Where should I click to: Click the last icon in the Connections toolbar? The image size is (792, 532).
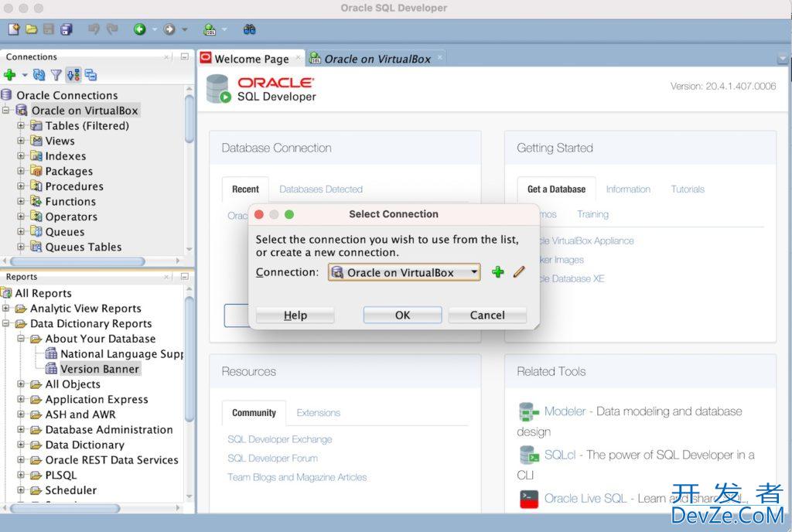90,75
